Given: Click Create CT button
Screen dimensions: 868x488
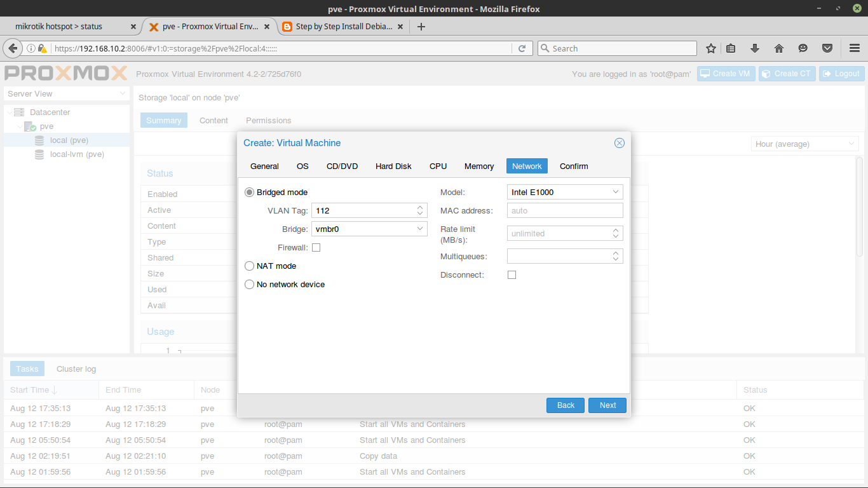Looking at the screenshot, I should coord(787,74).
